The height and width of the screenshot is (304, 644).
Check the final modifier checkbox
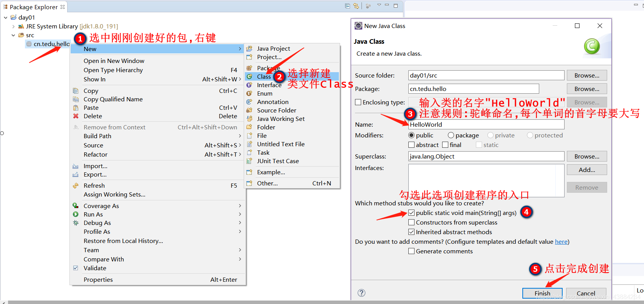pyautogui.click(x=445, y=145)
